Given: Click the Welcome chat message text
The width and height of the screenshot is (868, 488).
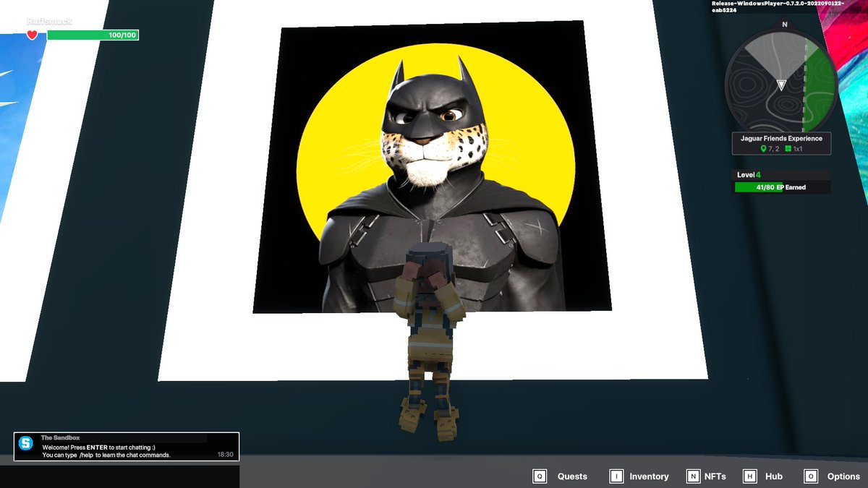Looking at the screenshot, I should 106,451.
